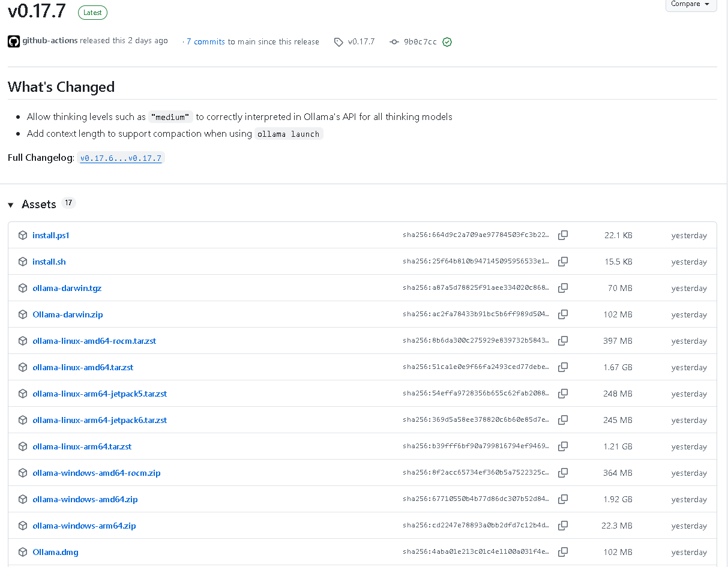Click the package icon beside ollama-linux-amd64.tar.zst
Viewport: 728px width, 567px height.
tap(23, 367)
